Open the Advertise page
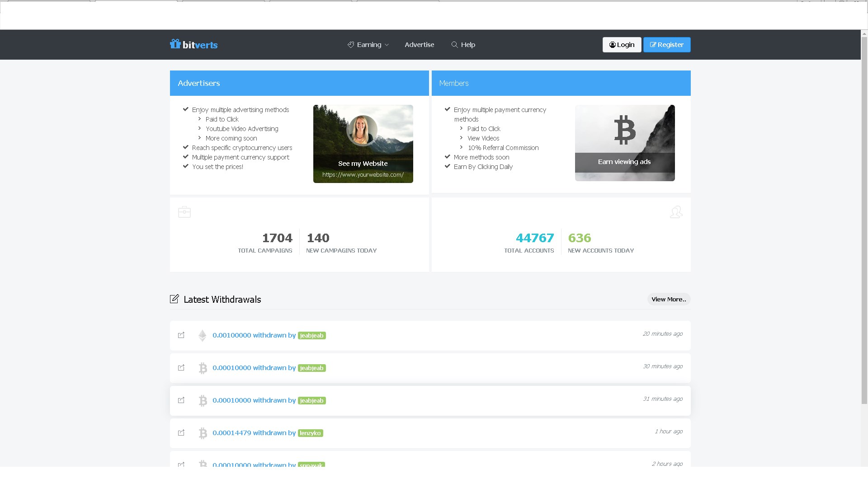Screen dimensions: 868x488 [419, 45]
